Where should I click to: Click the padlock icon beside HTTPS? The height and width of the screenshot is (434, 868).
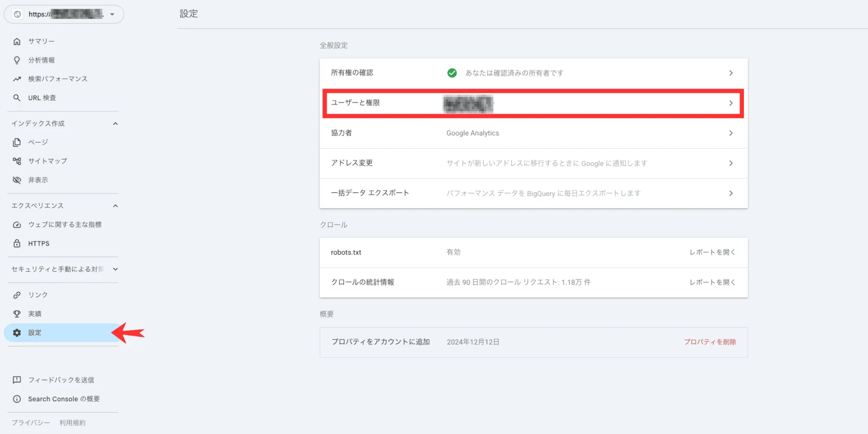tap(17, 243)
